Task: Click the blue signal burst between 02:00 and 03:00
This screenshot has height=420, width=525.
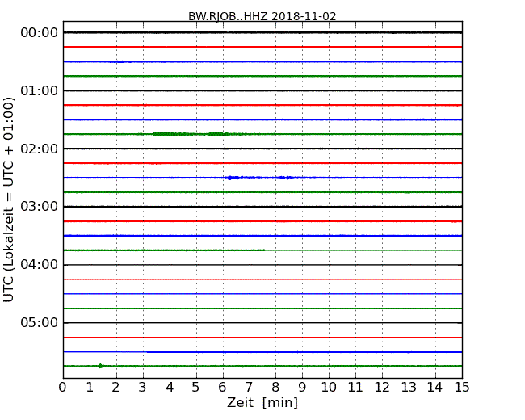Action: pyautogui.click(x=259, y=178)
